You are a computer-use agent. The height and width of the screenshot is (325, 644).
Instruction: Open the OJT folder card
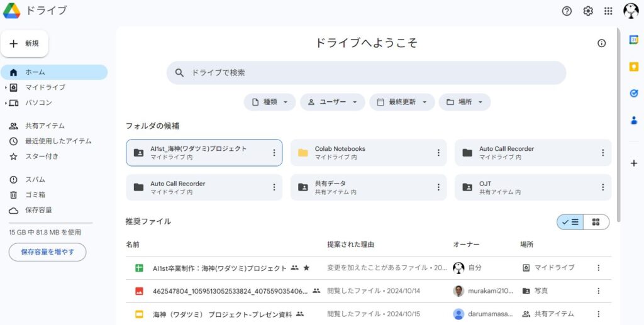(x=533, y=187)
